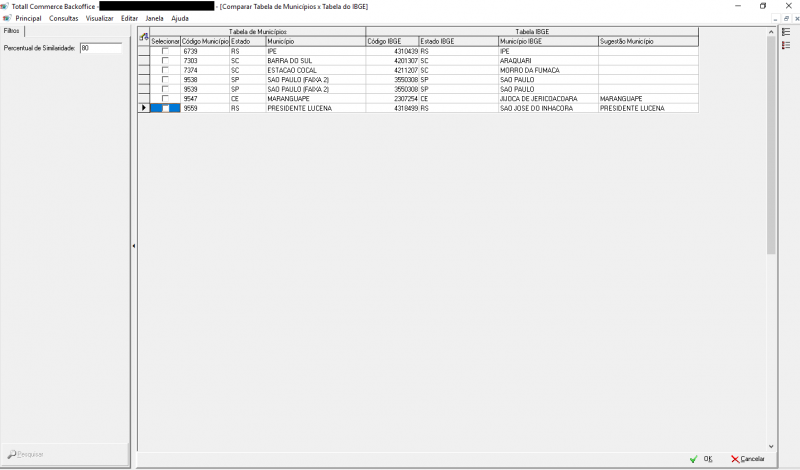Tick the checkbox for BARRA DO SUL
800x470 pixels.
(x=166, y=60)
